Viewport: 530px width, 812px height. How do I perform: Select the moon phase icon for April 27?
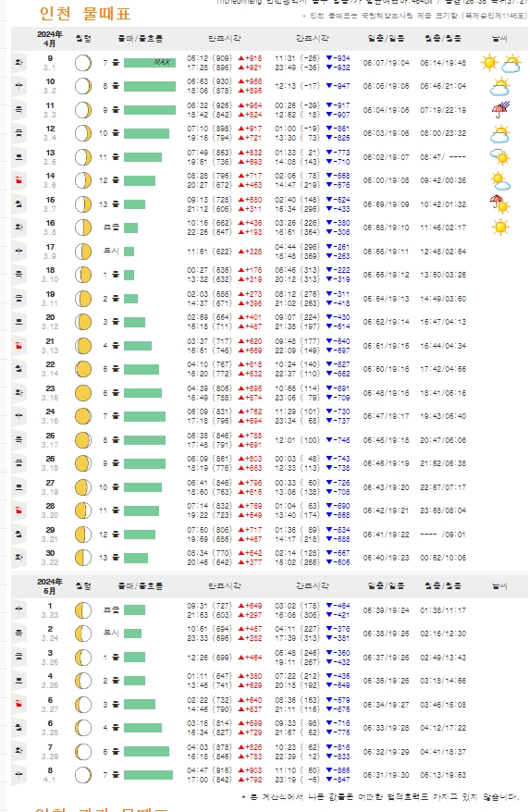(83, 487)
